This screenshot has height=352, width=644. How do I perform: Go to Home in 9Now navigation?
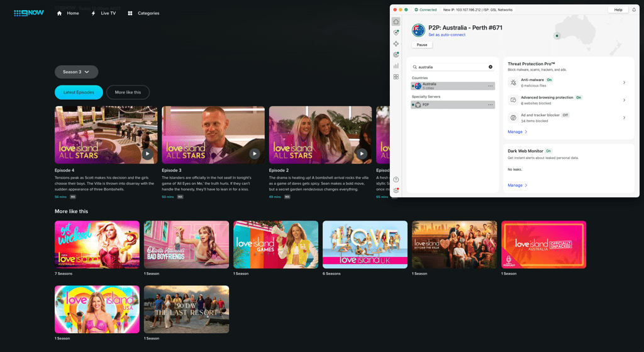[x=73, y=13]
